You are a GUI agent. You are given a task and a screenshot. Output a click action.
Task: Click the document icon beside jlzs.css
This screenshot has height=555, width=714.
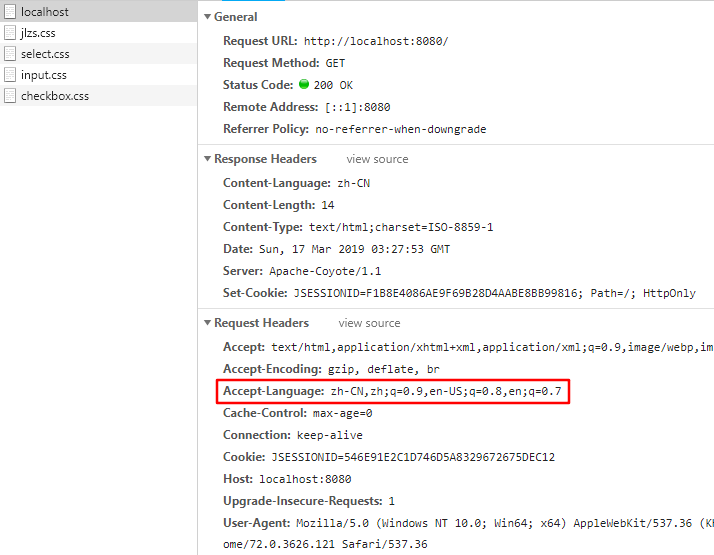[x=11, y=33]
